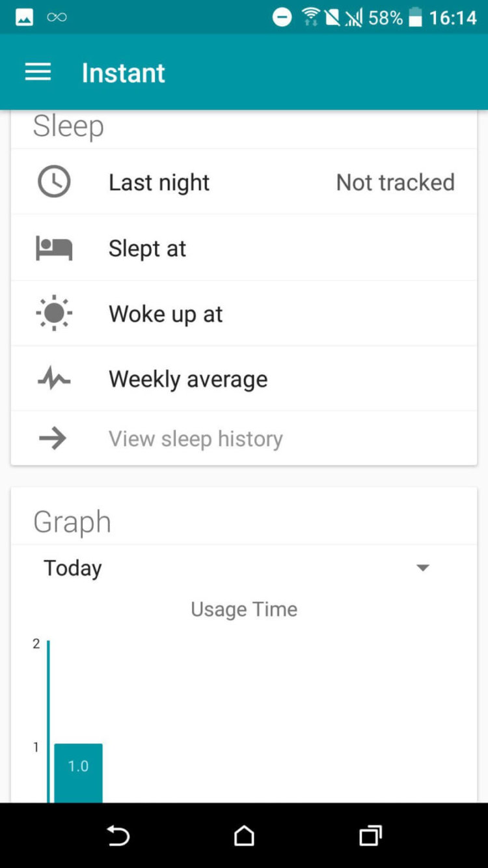The image size is (488, 868).
Task: Select the Last night row
Action: [x=244, y=182]
